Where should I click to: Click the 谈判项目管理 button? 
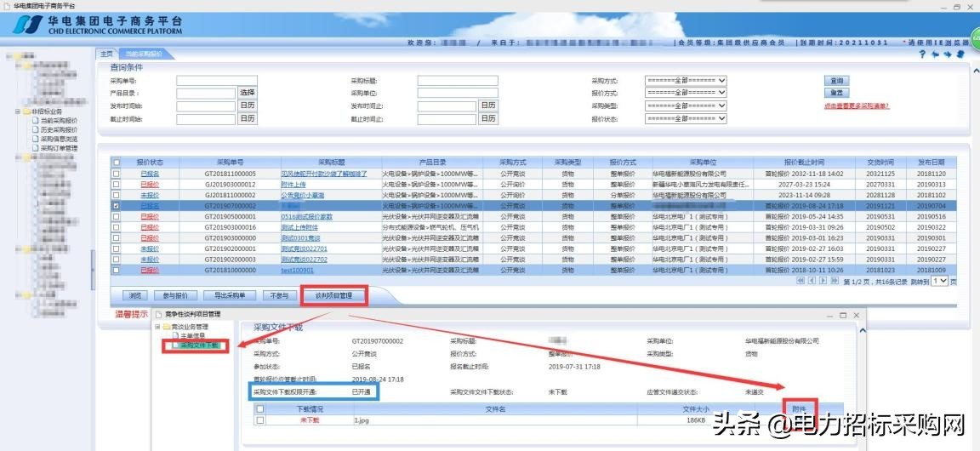coord(333,296)
